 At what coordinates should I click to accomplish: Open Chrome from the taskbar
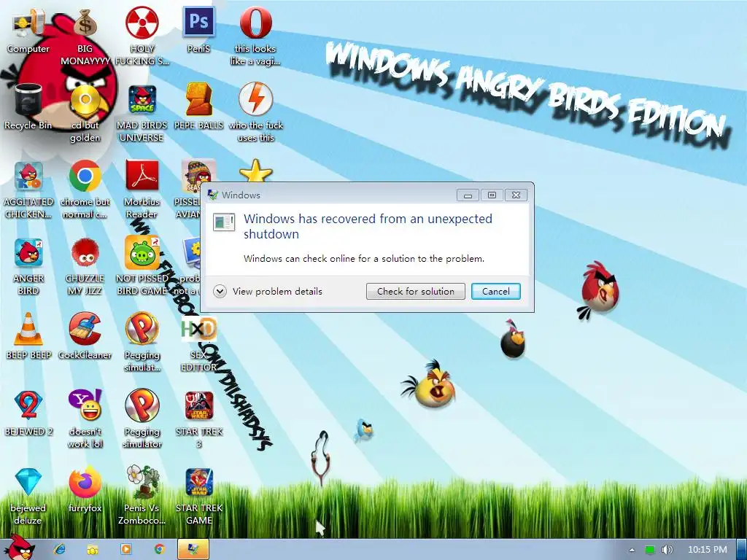(x=160, y=550)
